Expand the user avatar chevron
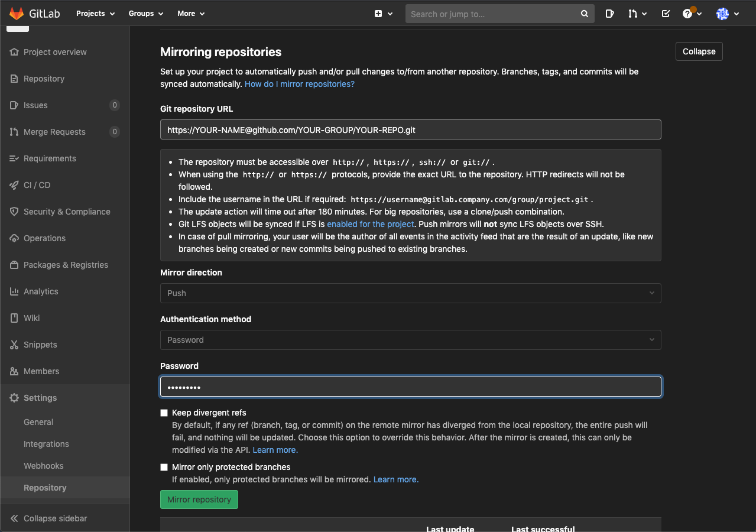756x532 pixels. coord(736,14)
